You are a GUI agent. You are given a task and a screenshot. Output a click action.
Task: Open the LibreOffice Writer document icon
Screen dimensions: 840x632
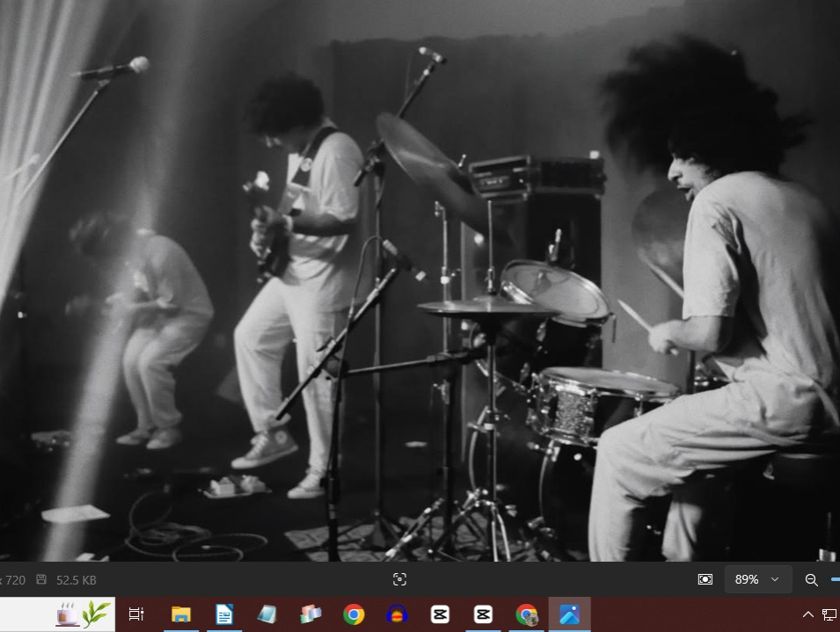pos(224,614)
